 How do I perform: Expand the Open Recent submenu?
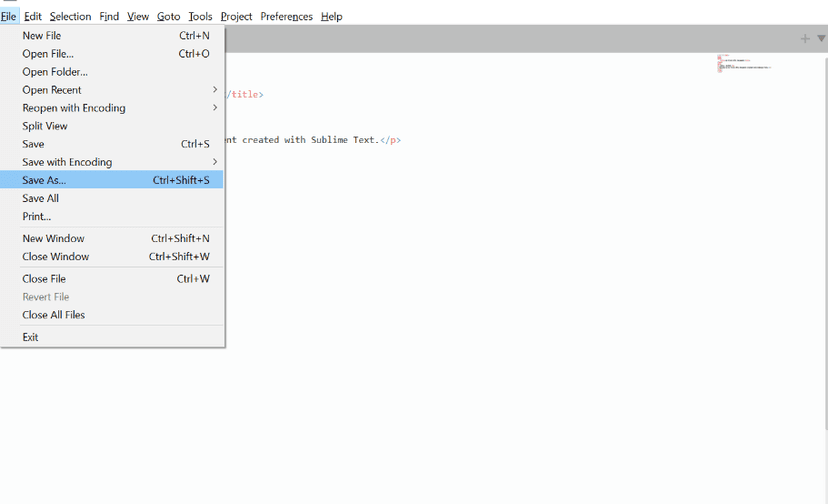112,90
